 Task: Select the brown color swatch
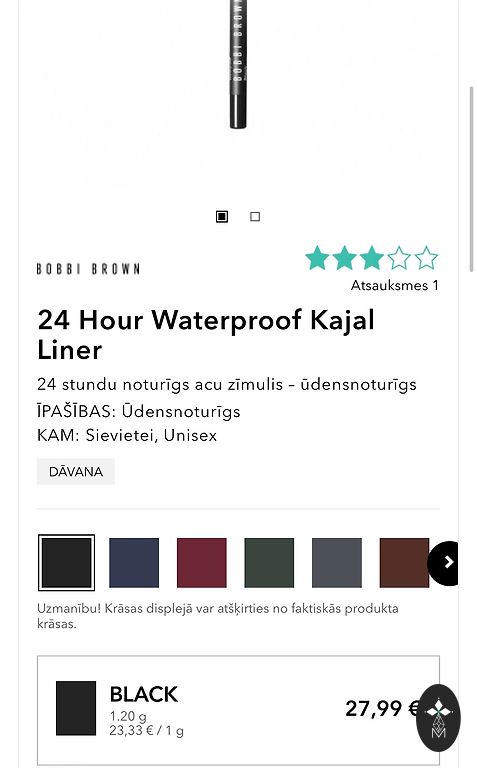[404, 563]
